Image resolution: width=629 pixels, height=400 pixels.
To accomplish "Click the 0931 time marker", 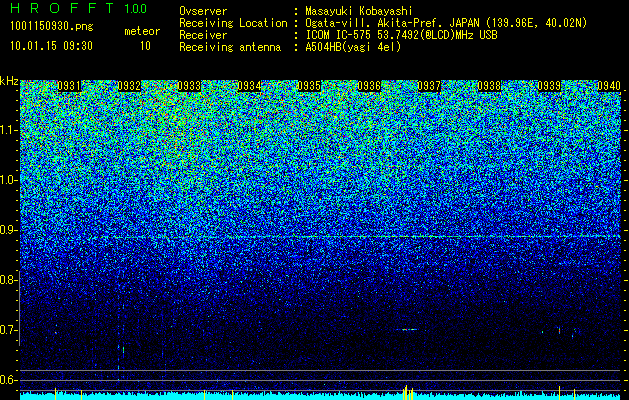I will click(69, 86).
